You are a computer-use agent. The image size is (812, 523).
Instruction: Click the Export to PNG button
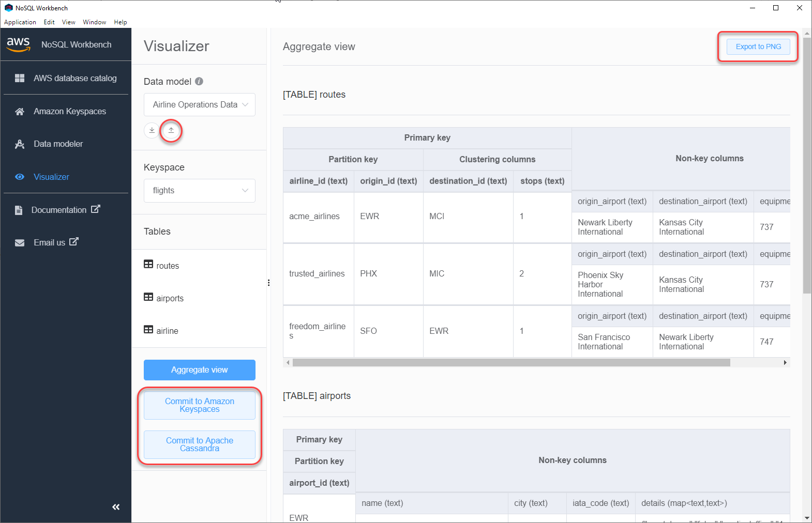(758, 47)
